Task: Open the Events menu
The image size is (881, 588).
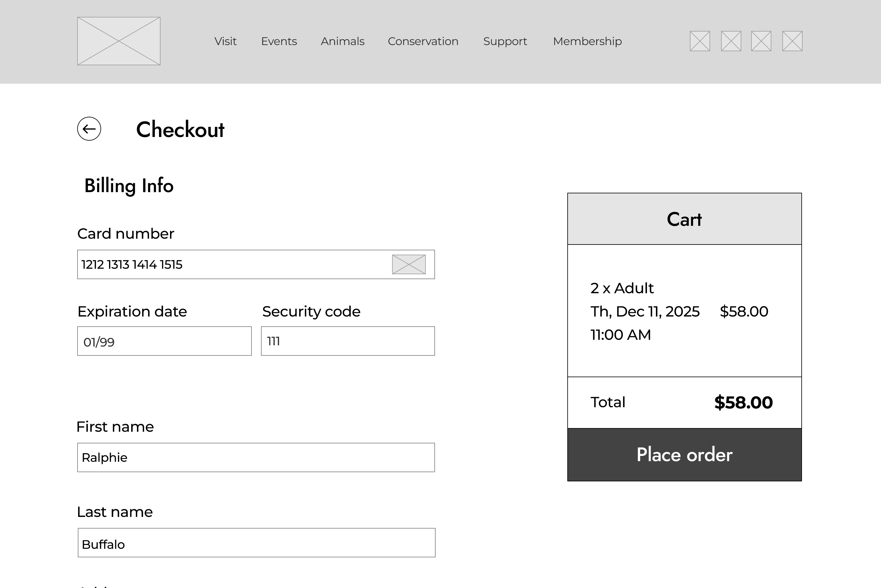Action: click(x=279, y=41)
